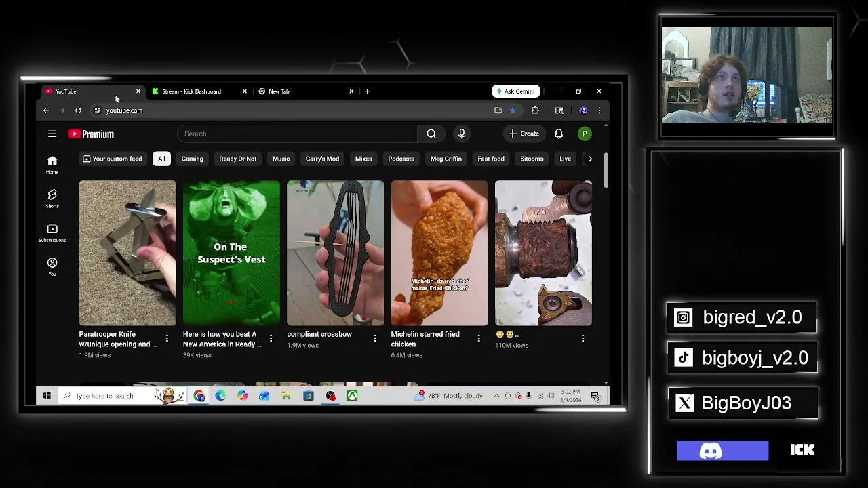
Task: Filter feed by the Music chip
Action: (x=281, y=159)
